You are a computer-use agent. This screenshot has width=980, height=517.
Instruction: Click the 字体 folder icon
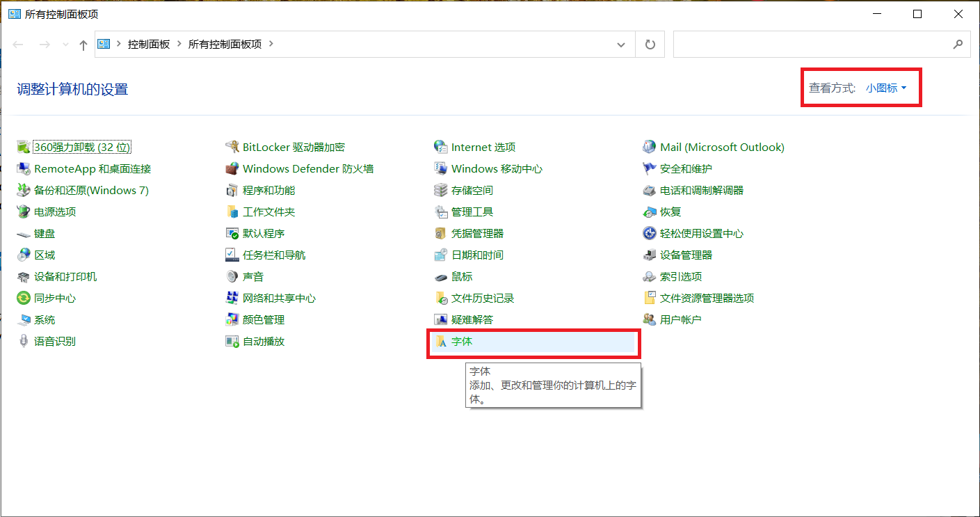(440, 341)
